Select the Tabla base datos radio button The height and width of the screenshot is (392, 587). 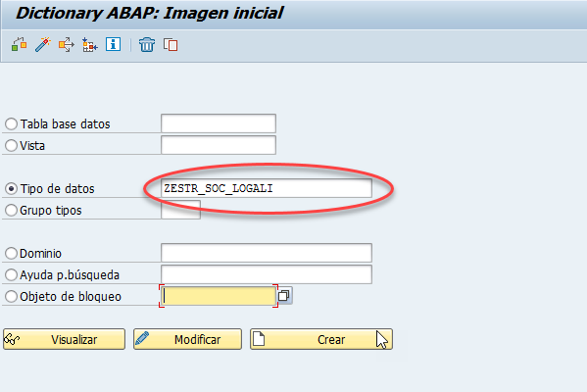(x=11, y=123)
